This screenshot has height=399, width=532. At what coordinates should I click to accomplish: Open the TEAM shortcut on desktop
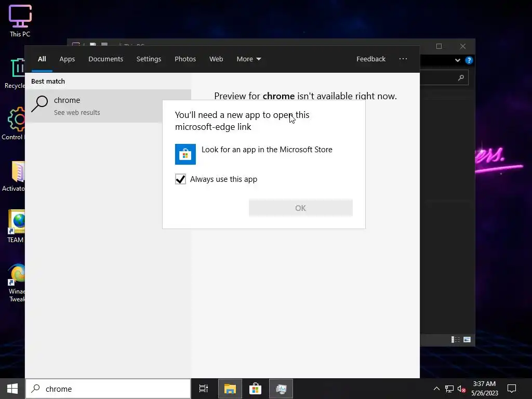[16, 227]
